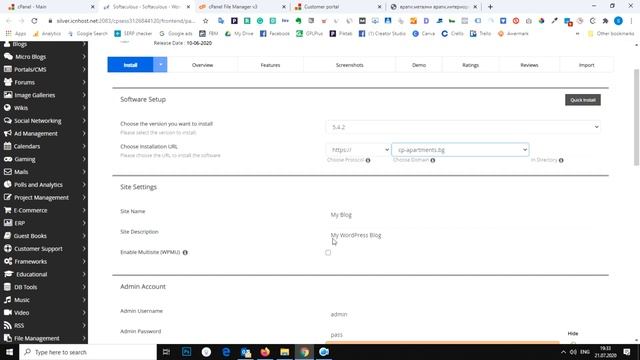Click the Admin Username input field

[463, 314]
